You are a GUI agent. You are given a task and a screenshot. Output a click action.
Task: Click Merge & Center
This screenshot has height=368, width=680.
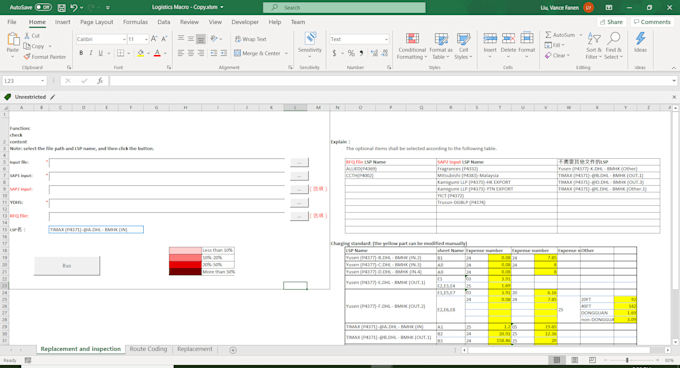click(x=258, y=53)
